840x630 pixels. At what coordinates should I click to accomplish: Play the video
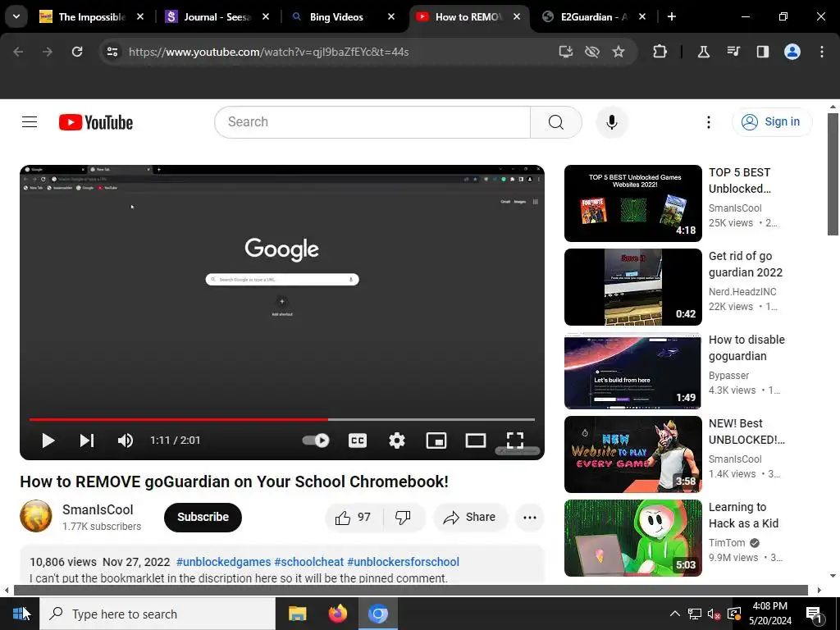48,441
